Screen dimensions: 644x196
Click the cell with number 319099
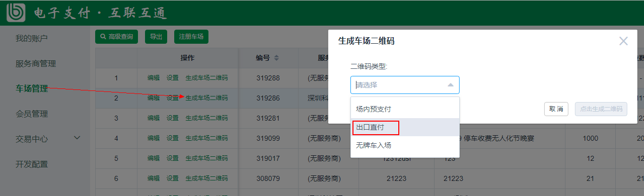(268, 138)
